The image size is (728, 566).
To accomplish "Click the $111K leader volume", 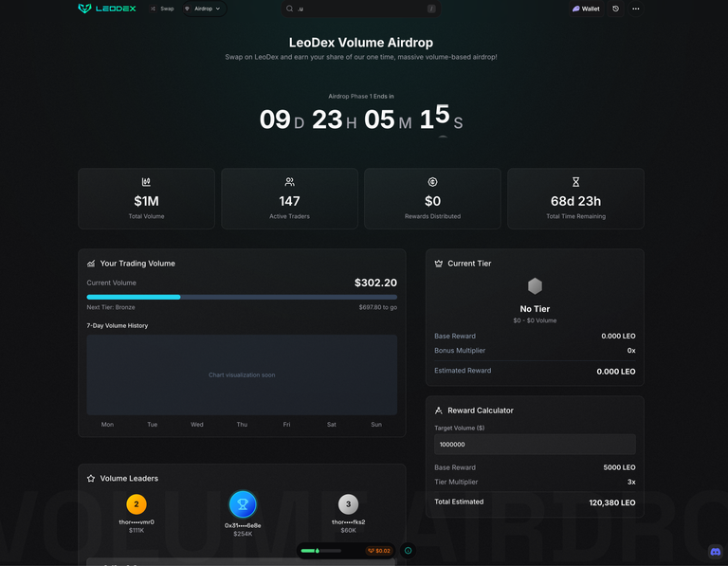I will (x=136, y=530).
